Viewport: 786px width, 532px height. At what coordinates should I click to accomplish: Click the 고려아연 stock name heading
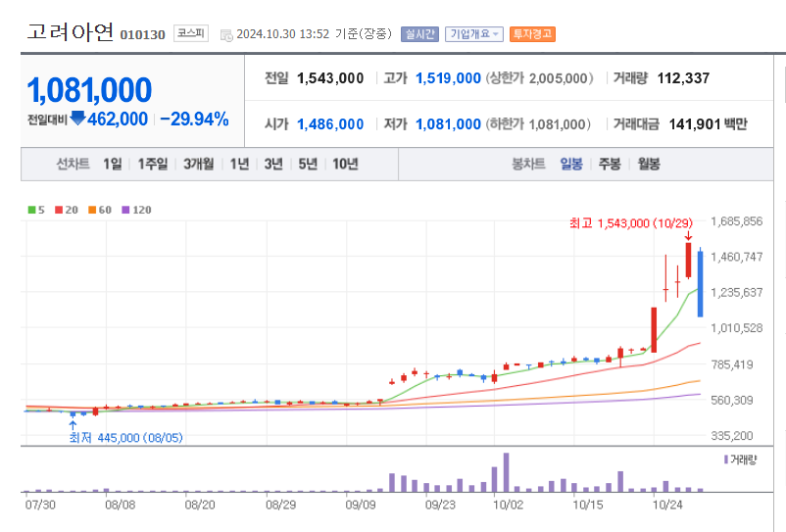[x=71, y=32]
